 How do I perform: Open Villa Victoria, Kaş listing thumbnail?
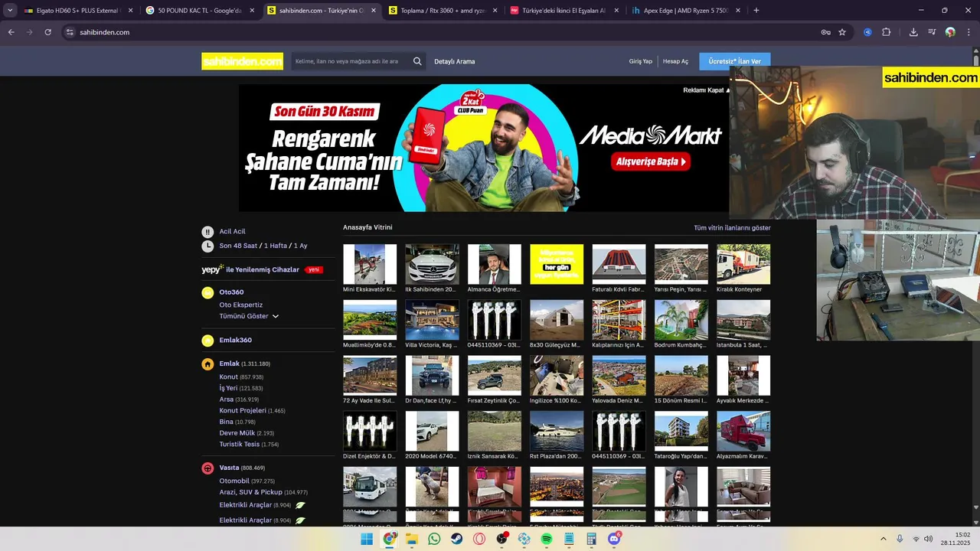[432, 320]
